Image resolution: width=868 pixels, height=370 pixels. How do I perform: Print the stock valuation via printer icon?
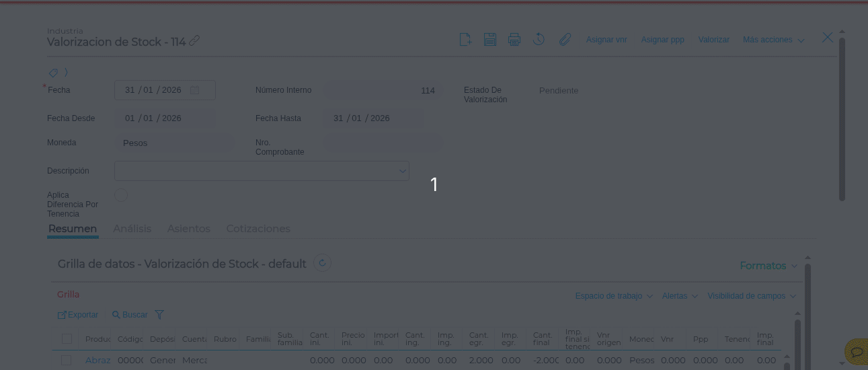point(514,40)
